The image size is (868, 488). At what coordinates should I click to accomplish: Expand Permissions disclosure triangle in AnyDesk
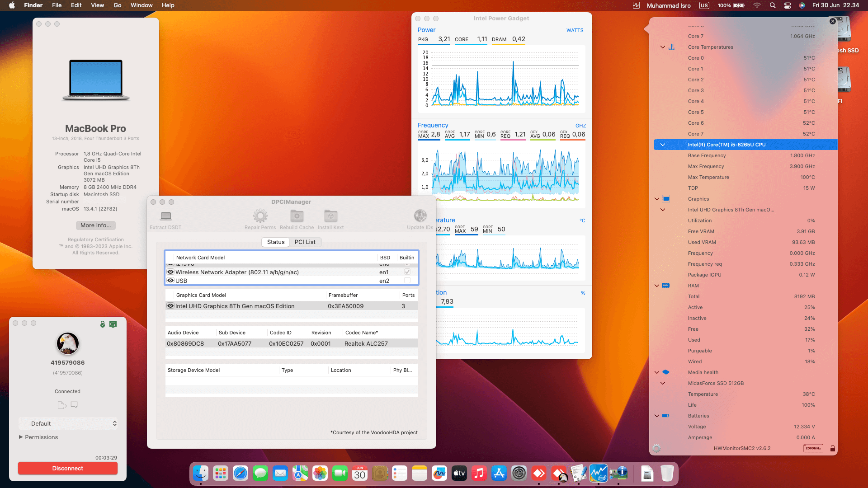tap(21, 437)
